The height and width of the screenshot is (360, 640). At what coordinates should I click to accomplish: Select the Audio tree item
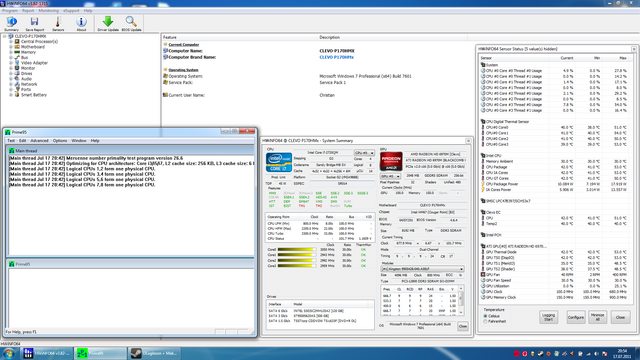pyautogui.click(x=26, y=79)
